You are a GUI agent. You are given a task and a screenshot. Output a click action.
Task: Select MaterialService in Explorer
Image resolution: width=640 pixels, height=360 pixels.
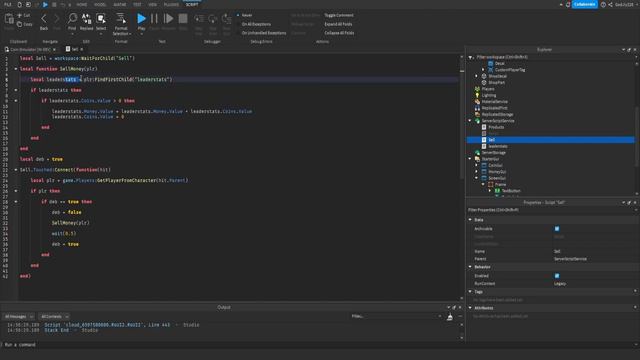(494, 102)
